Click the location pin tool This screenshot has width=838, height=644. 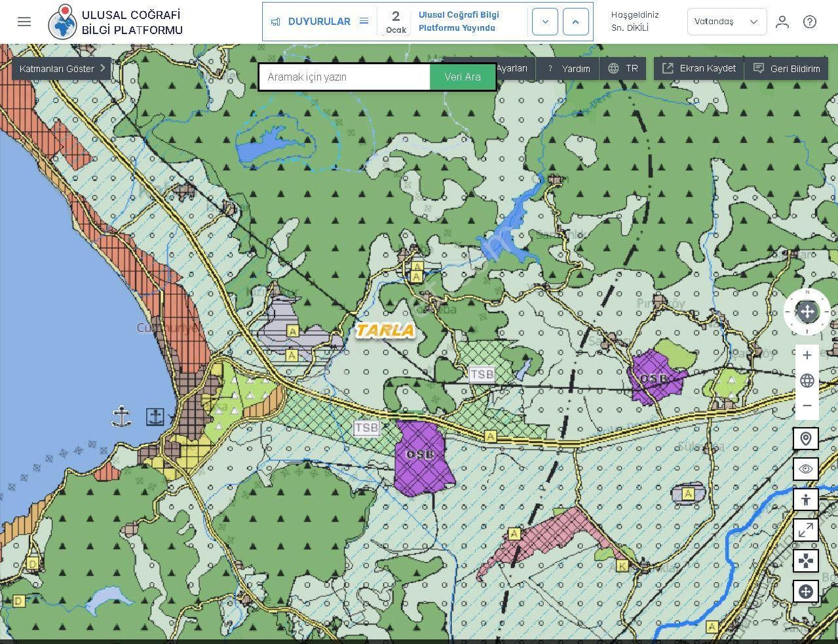[x=805, y=438]
